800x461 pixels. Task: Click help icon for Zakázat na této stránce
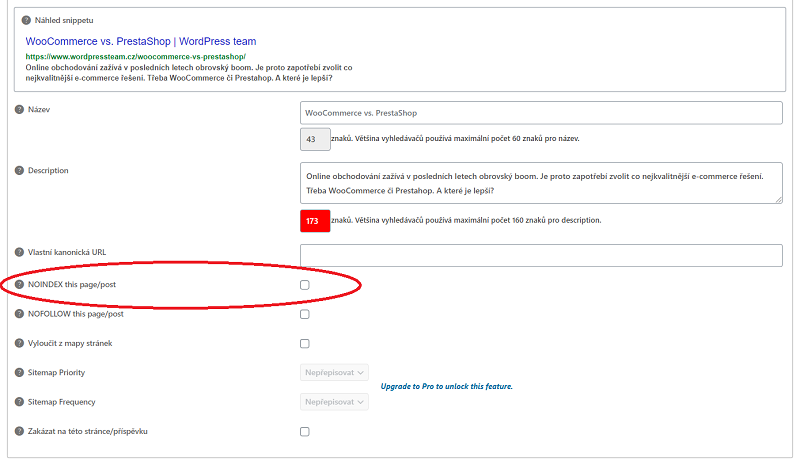pyautogui.click(x=19, y=431)
